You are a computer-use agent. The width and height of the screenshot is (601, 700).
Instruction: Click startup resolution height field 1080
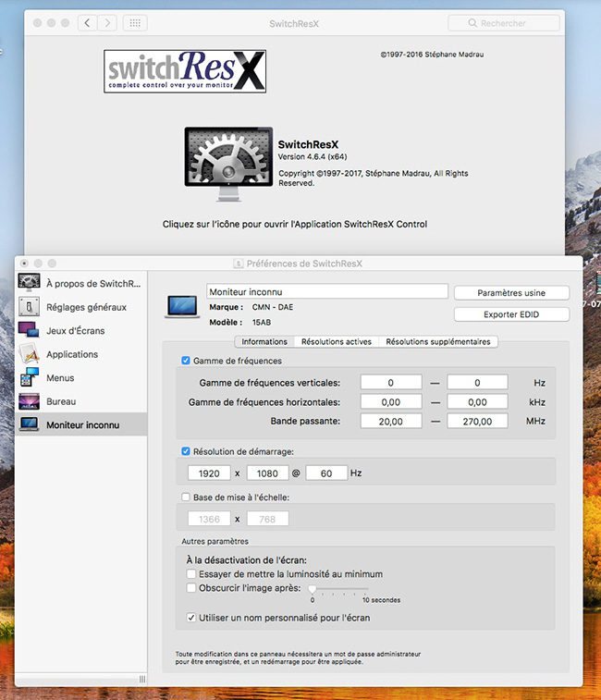tap(267, 473)
